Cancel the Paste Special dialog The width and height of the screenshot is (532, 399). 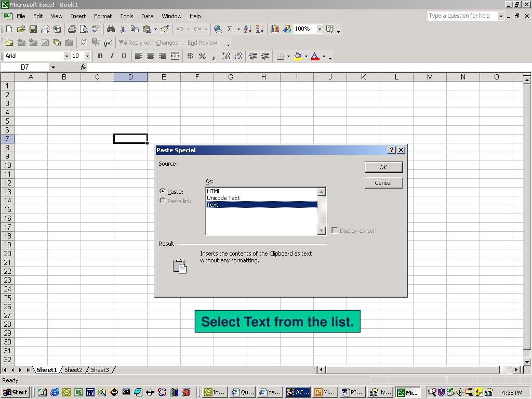[383, 183]
